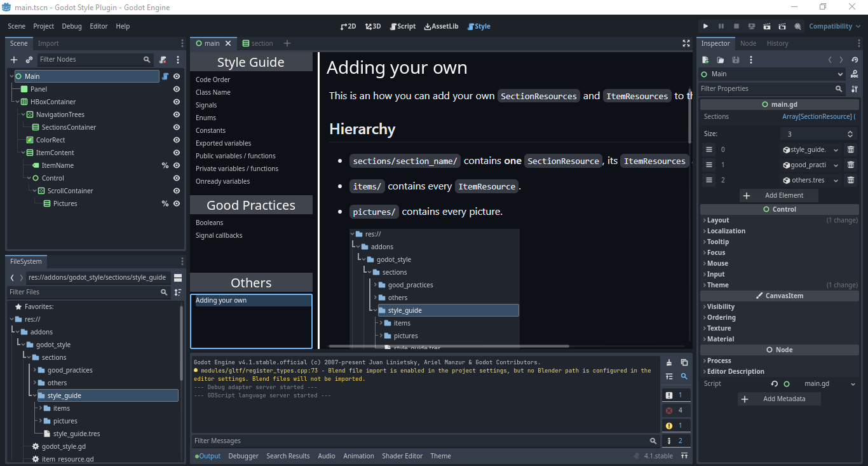Image resolution: width=868 pixels, height=466 pixels.
Task: Open the Editor menu
Action: [98, 26]
